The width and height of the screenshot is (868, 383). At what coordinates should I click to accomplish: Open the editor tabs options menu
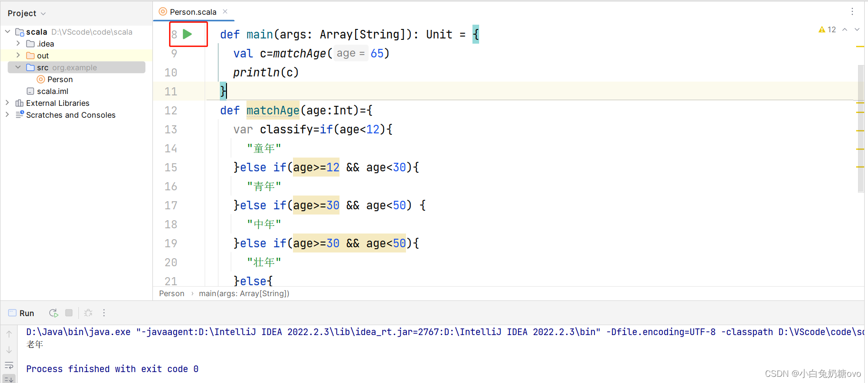(x=852, y=11)
